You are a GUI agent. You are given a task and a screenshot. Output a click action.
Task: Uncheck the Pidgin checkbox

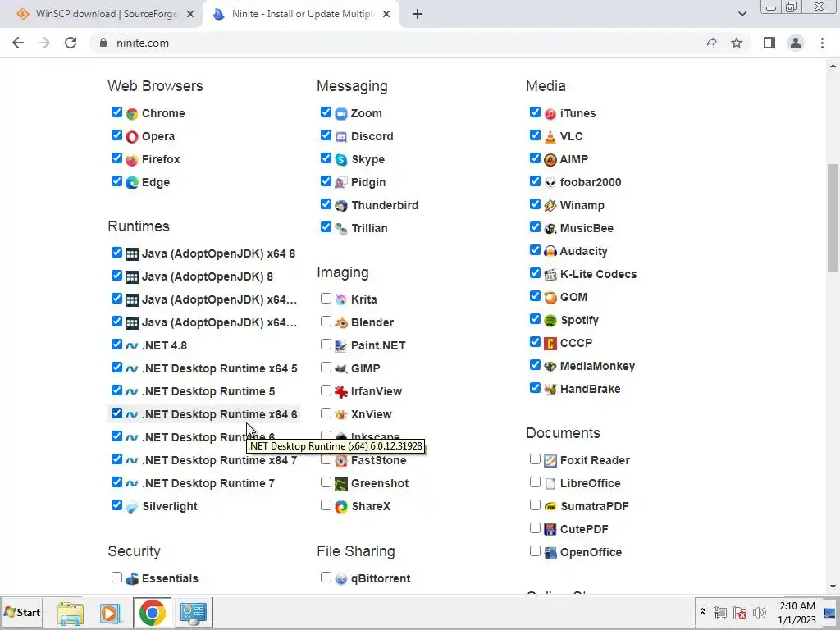326,181
